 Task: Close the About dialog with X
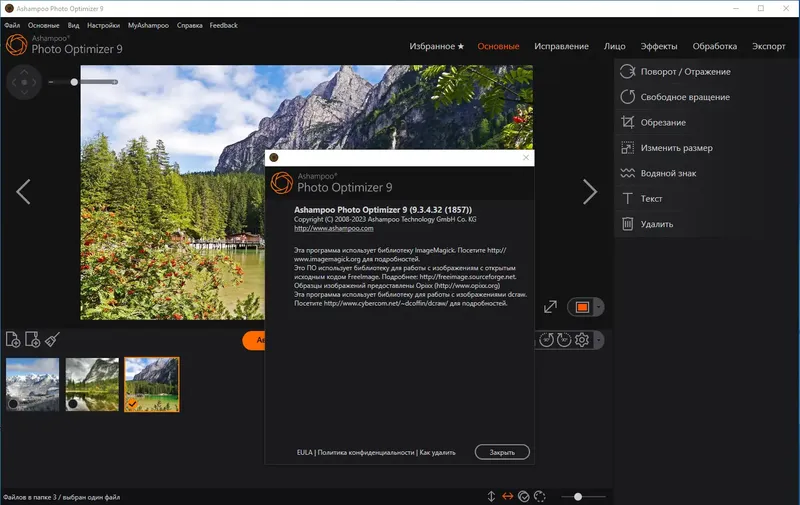pyautogui.click(x=526, y=158)
